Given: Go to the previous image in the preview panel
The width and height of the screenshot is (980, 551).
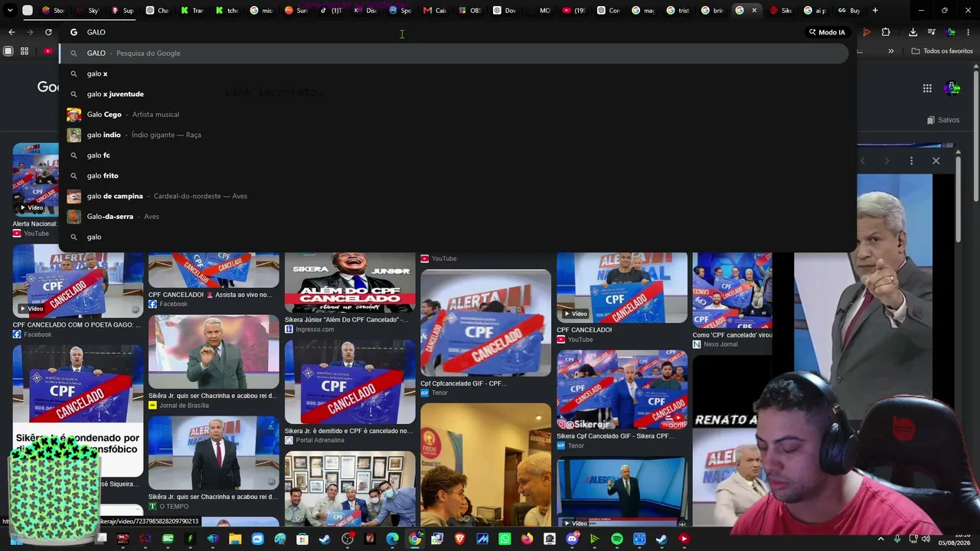Looking at the screenshot, I should click(862, 161).
